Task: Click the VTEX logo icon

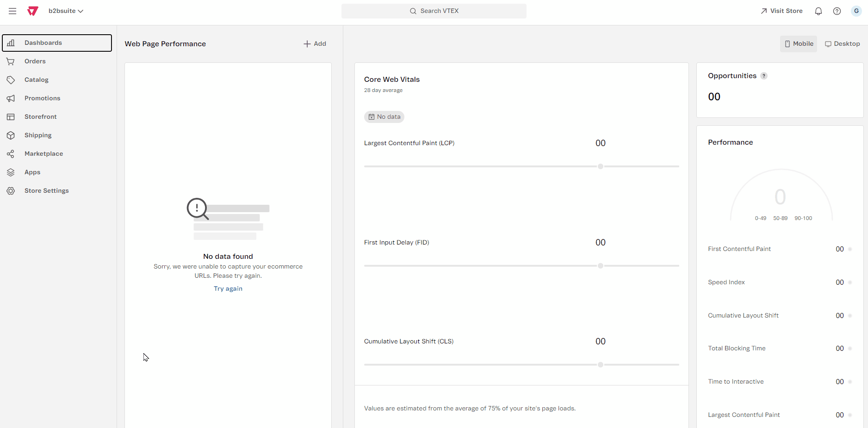Action: click(32, 11)
